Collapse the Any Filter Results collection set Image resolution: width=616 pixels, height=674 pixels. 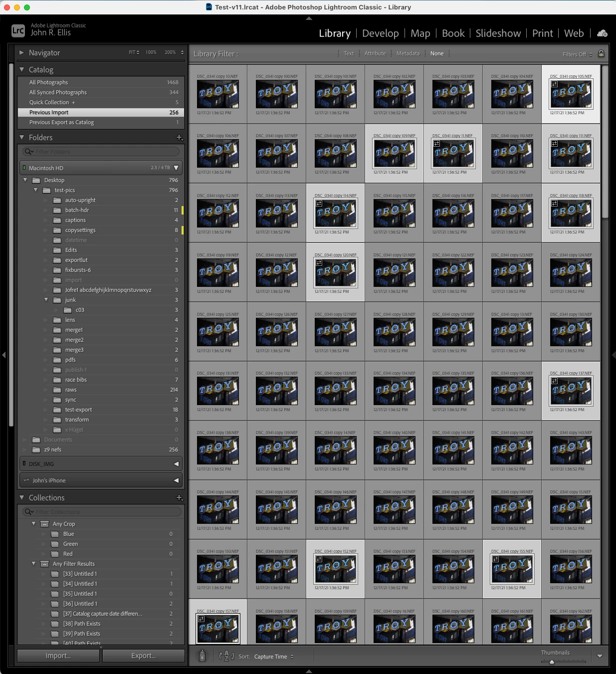click(34, 564)
